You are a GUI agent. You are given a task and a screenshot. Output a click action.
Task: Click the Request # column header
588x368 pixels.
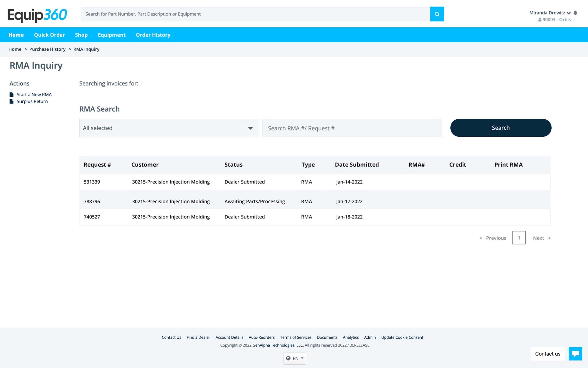tap(97, 165)
